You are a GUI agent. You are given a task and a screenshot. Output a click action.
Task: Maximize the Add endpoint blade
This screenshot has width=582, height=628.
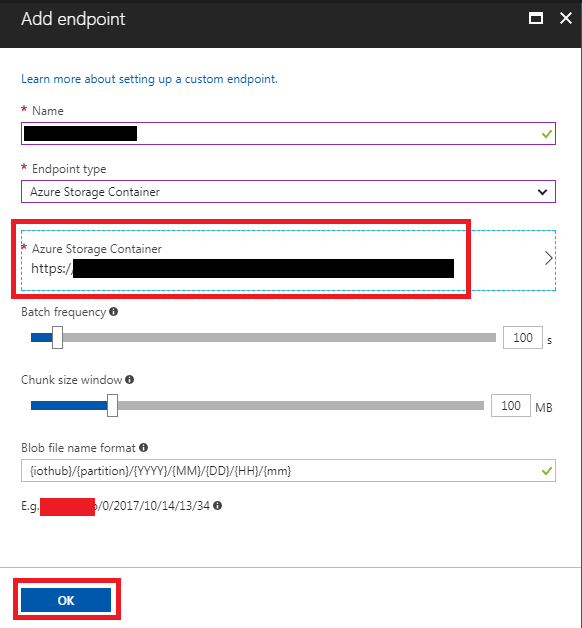[x=536, y=18]
